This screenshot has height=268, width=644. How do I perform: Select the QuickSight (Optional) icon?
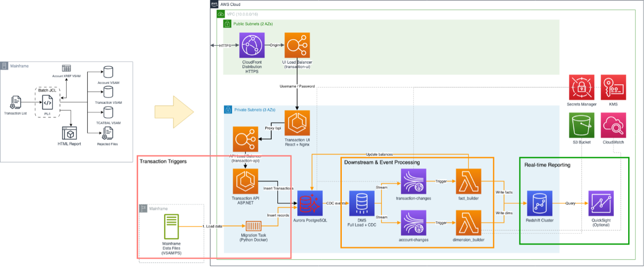(x=602, y=203)
